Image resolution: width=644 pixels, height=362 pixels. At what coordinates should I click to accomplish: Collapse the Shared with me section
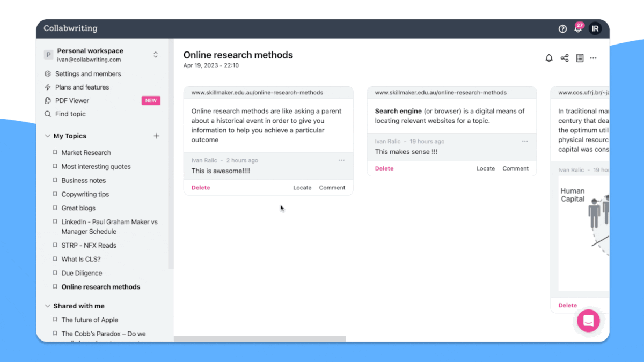tap(48, 306)
